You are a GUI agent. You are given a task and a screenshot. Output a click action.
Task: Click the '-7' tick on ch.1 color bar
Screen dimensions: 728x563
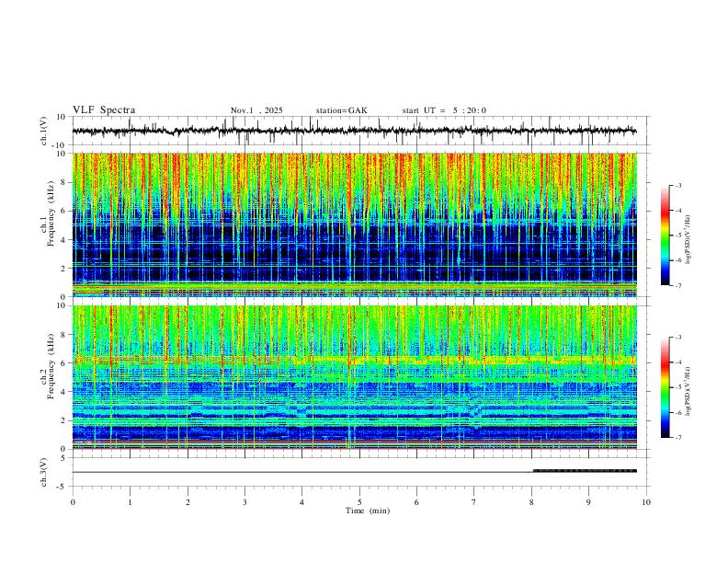coord(678,286)
